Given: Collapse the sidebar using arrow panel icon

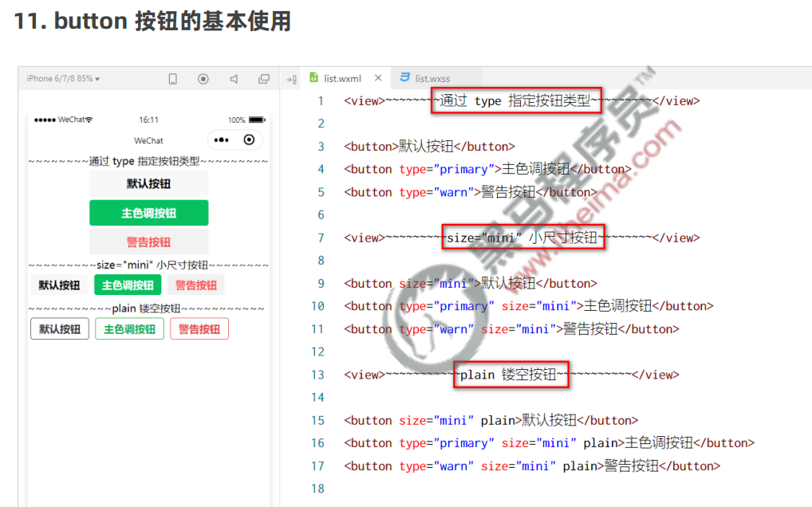Looking at the screenshot, I should click(x=290, y=79).
